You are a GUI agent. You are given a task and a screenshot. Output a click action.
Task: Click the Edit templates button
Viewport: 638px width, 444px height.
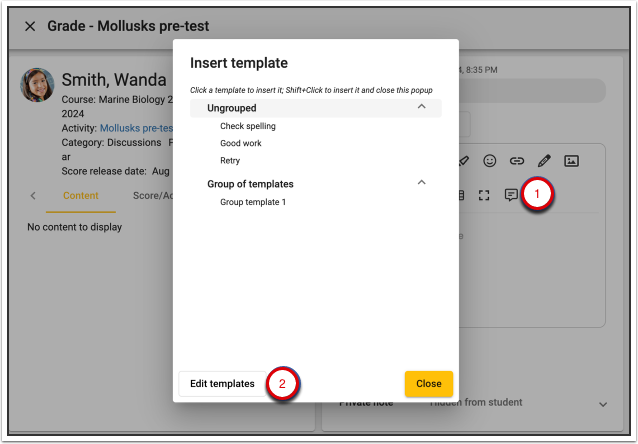pyautogui.click(x=222, y=384)
